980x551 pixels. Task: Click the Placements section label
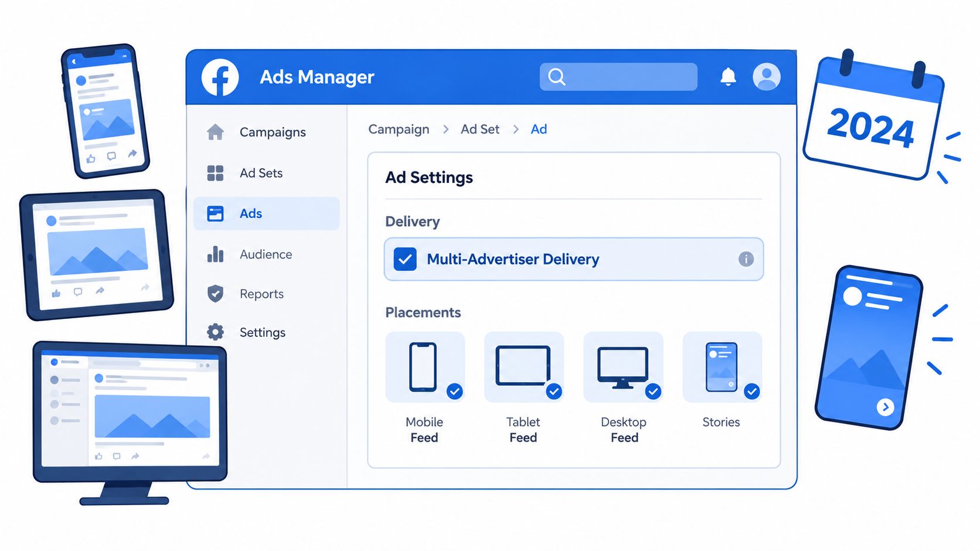pyautogui.click(x=423, y=312)
